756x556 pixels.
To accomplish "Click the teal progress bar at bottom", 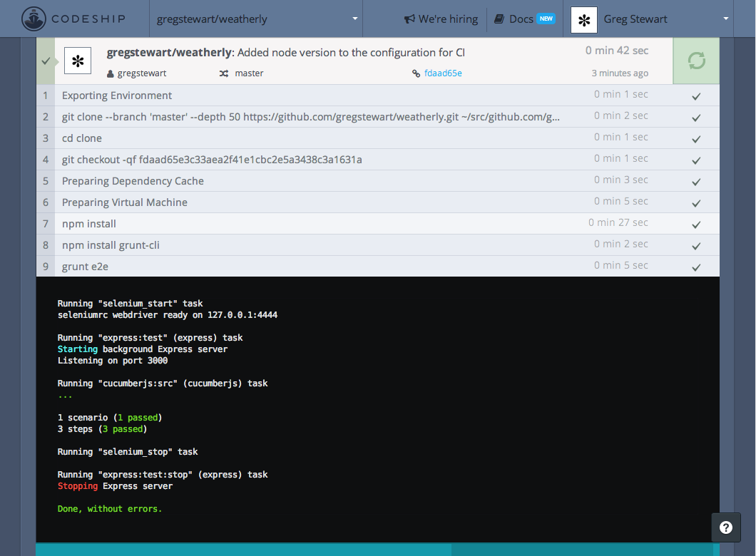I will tap(242, 550).
